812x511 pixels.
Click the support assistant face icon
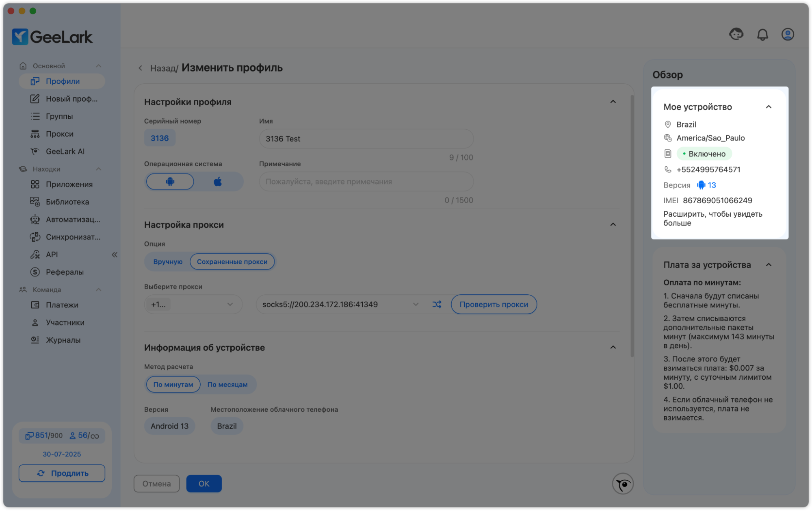click(736, 34)
